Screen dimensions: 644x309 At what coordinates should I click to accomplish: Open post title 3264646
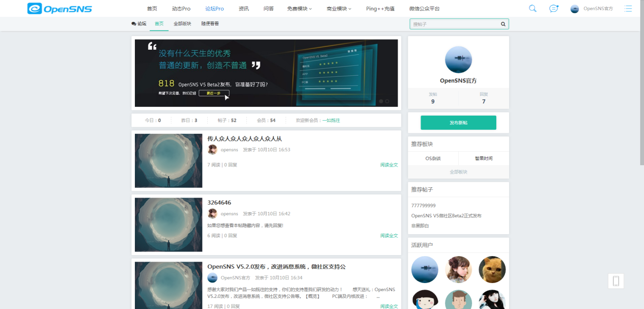coord(219,203)
